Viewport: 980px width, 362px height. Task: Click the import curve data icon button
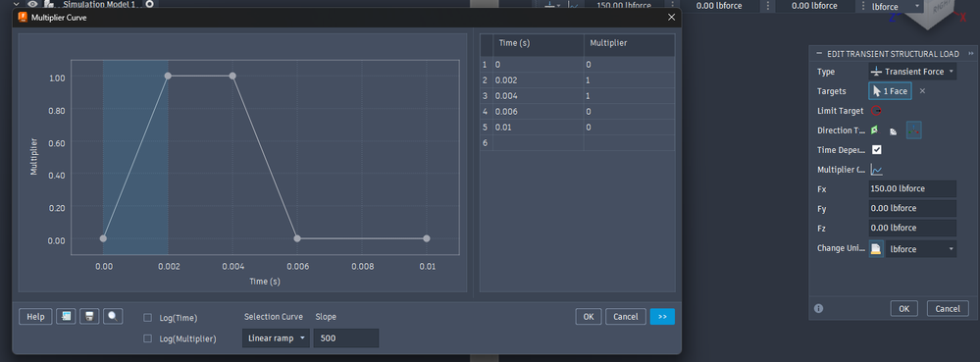(66, 316)
